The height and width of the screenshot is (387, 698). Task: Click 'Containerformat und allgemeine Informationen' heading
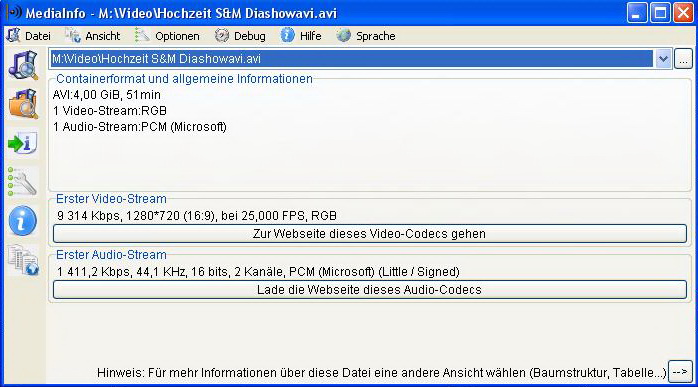pos(184,79)
